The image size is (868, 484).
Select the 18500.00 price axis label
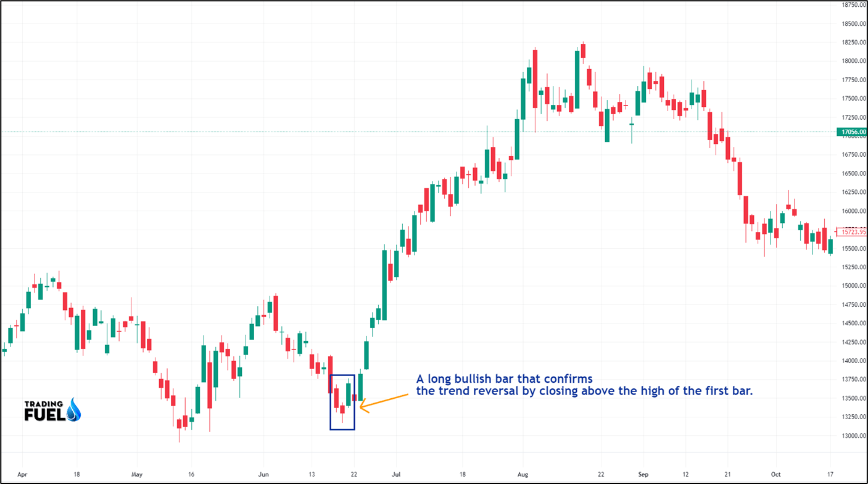click(854, 24)
